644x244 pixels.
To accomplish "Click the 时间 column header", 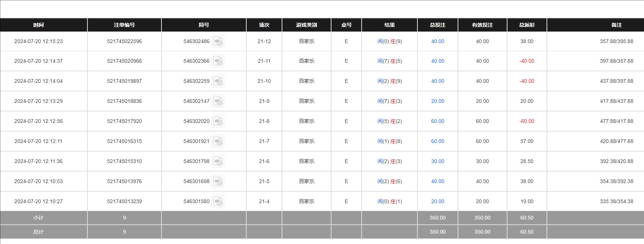I will click(x=38, y=25).
